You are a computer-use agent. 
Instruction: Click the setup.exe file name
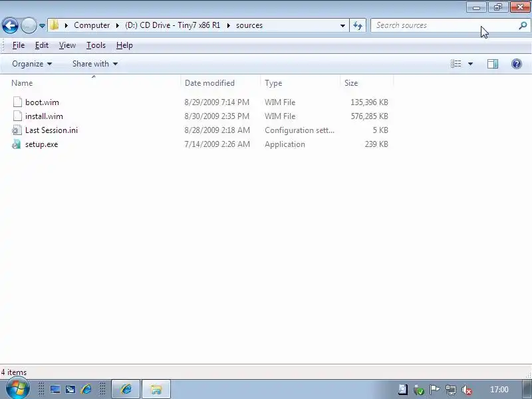[x=41, y=144]
